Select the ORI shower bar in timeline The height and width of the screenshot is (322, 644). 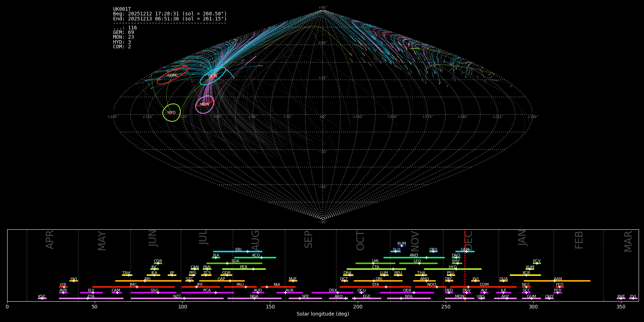pos(378,281)
